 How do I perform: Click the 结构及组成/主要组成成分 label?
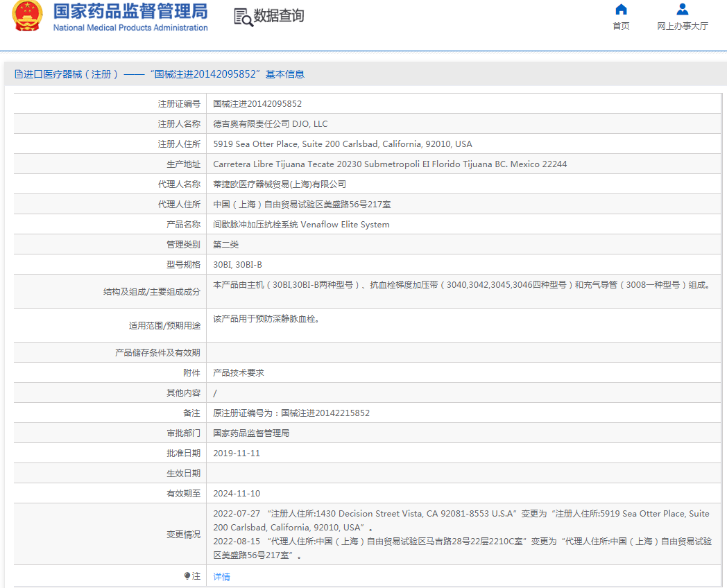152,292
